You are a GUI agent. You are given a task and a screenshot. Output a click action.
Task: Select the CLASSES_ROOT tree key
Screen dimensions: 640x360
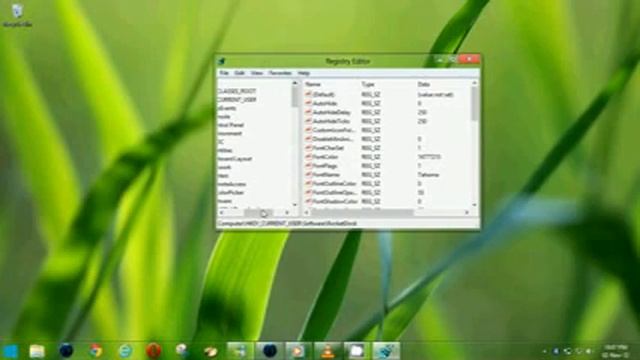(237, 91)
